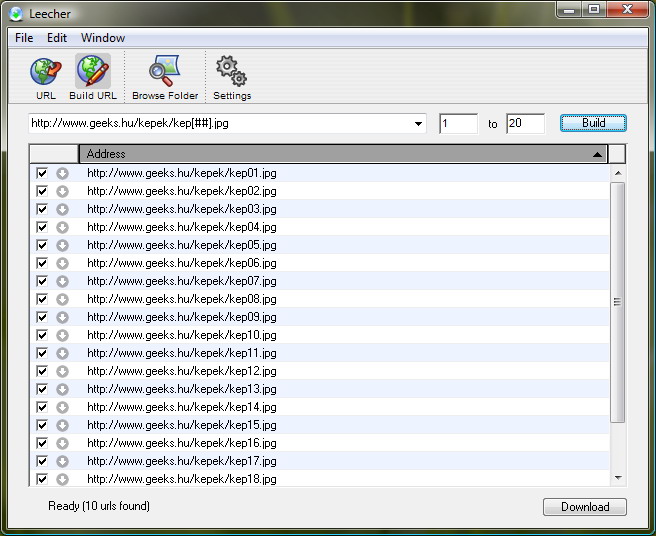This screenshot has width=656, height=536.
Task: Click the range end field containing 20
Action: pyautogui.click(x=525, y=124)
